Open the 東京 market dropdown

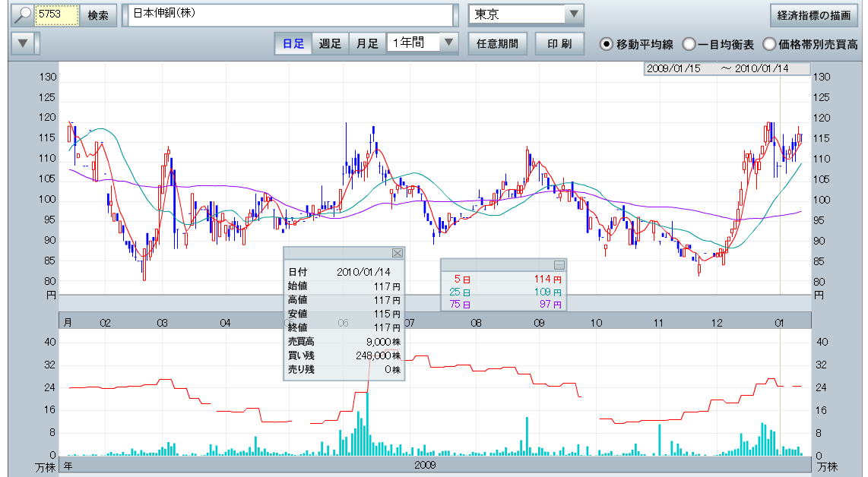pyautogui.click(x=573, y=14)
